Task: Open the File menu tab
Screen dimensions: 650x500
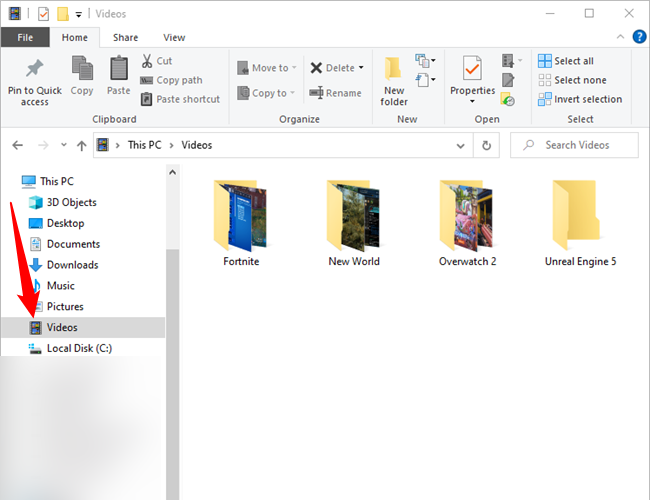Action: [25, 37]
